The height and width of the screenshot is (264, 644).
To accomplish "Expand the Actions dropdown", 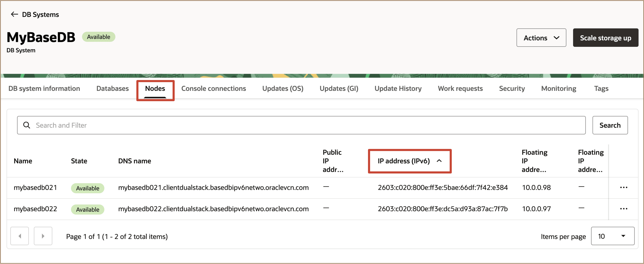I will point(541,38).
